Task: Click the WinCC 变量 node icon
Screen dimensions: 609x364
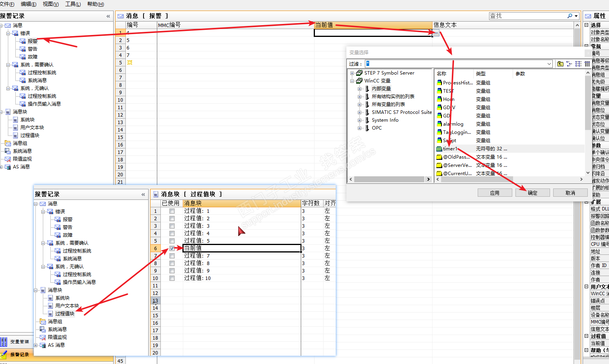Action: click(359, 81)
